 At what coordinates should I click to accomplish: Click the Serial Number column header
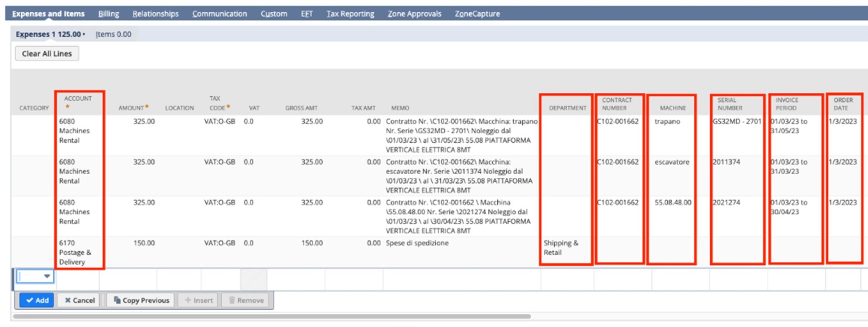[730, 104]
